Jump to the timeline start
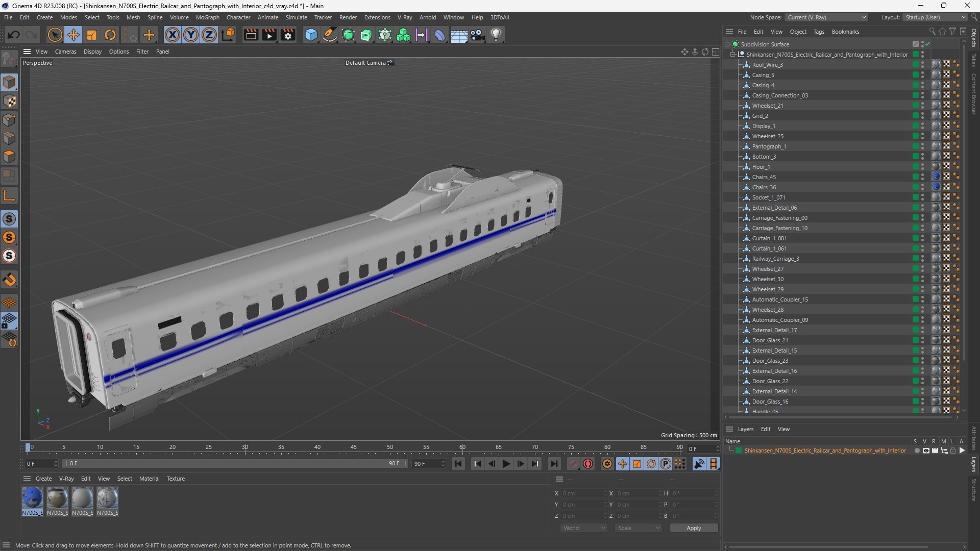Viewport: 980px width, 551px height. (458, 464)
